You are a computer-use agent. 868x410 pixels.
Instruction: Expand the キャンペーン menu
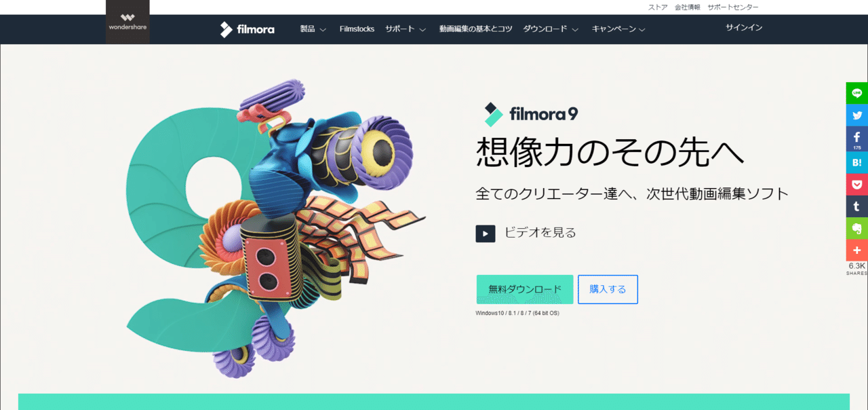pyautogui.click(x=618, y=29)
